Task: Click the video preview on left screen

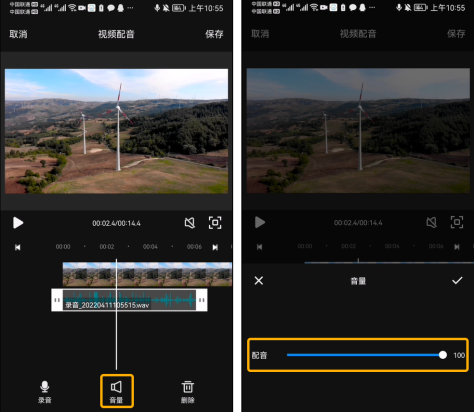Action: point(117,131)
